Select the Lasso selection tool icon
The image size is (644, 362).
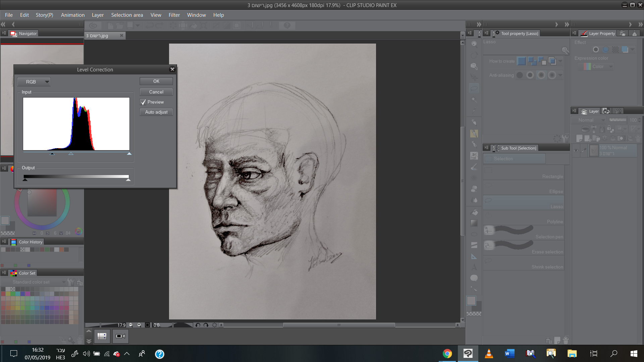pyautogui.click(x=474, y=88)
